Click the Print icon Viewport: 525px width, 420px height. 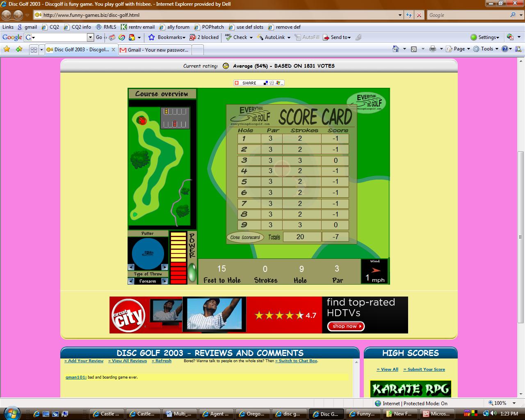pos(432,49)
